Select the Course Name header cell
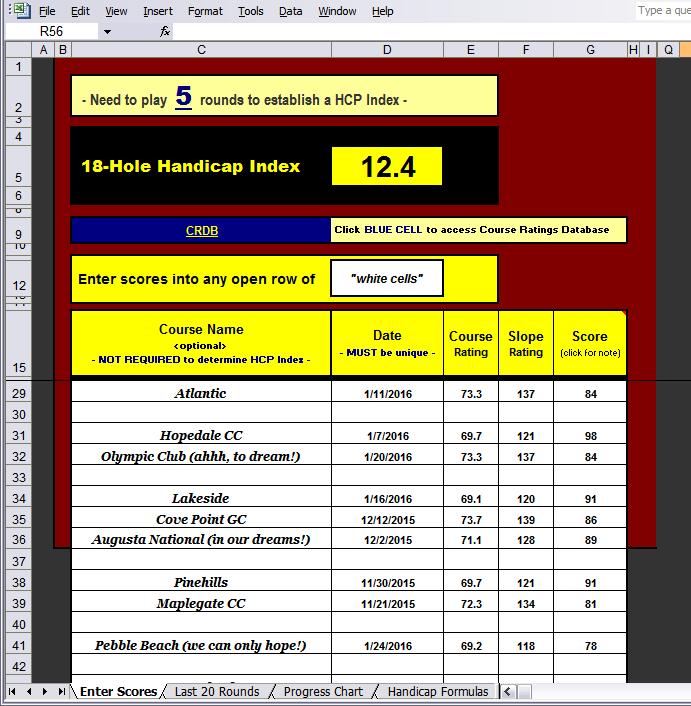 pyautogui.click(x=201, y=343)
